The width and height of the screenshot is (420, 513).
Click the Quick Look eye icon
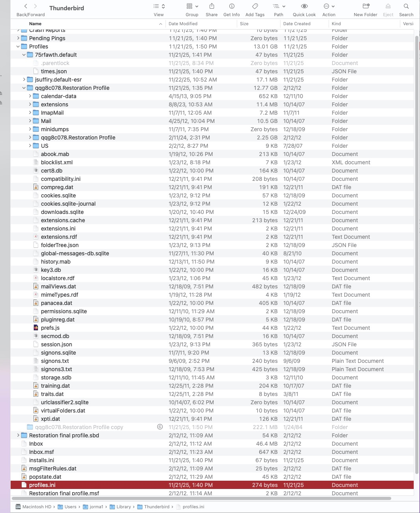[304, 6]
